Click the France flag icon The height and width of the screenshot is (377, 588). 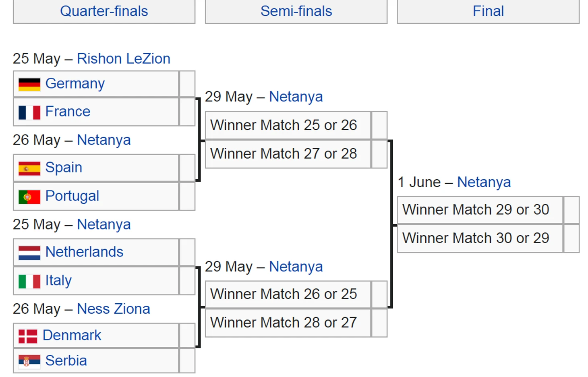point(29,112)
